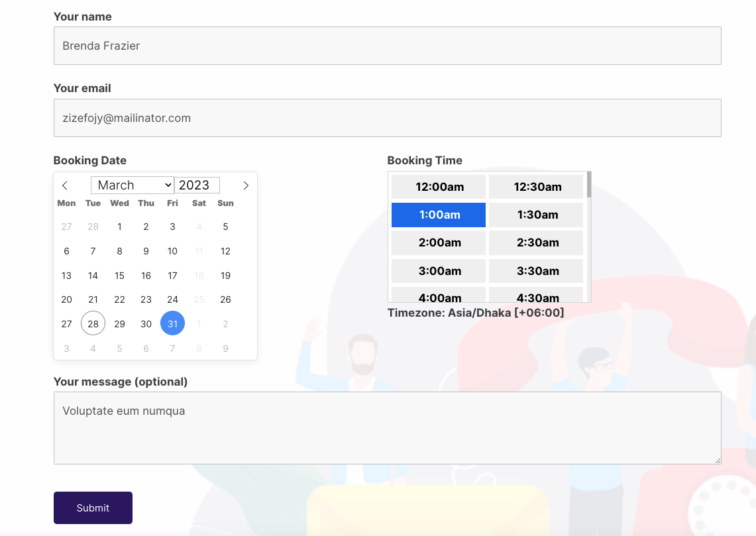
Task: Select the 12:00am time slot
Action: click(x=438, y=187)
